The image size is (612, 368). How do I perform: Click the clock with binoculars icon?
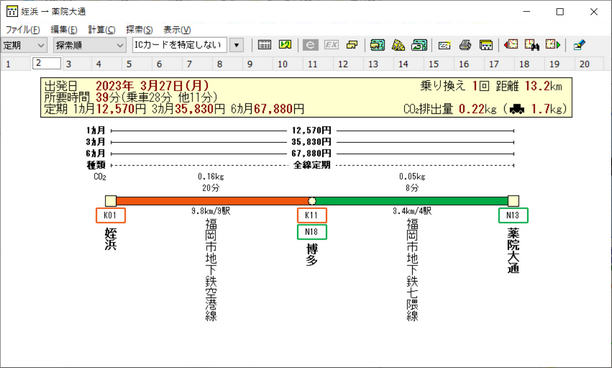(532, 45)
